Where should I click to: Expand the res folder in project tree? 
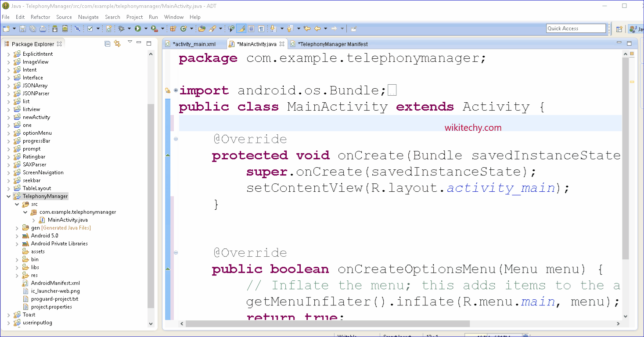pyautogui.click(x=17, y=275)
